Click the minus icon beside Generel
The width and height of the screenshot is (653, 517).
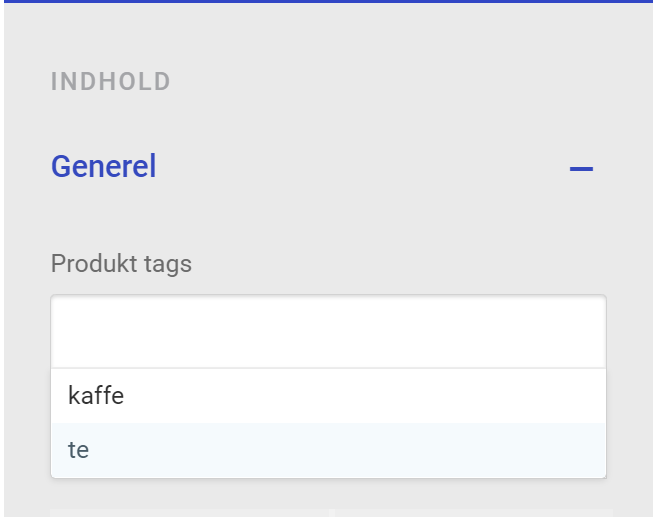pos(581,168)
